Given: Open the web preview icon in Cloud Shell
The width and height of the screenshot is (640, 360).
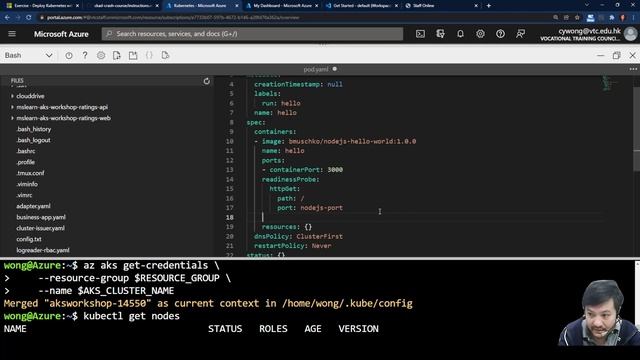Looking at the screenshot, I should [165, 56].
